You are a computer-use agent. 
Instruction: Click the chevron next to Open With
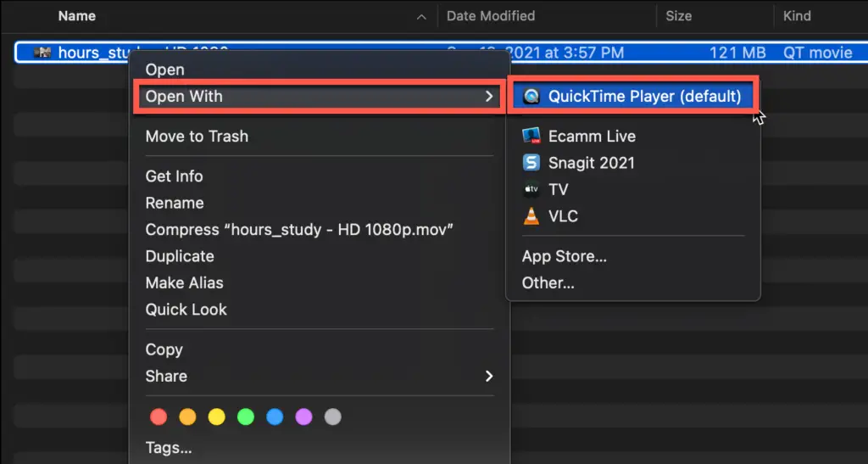point(489,97)
